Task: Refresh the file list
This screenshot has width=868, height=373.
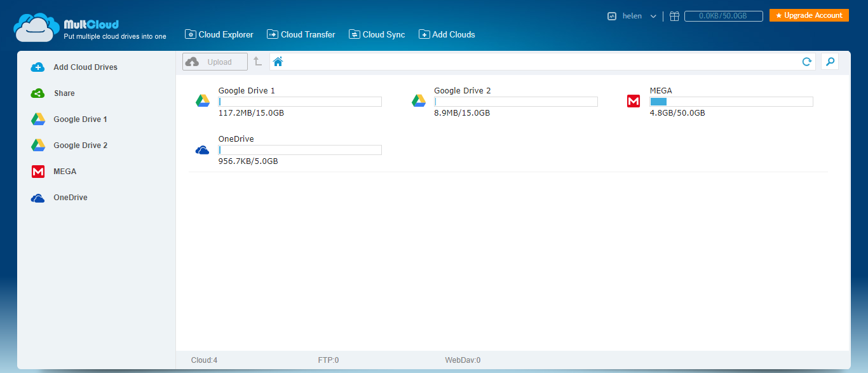Action: pos(807,62)
